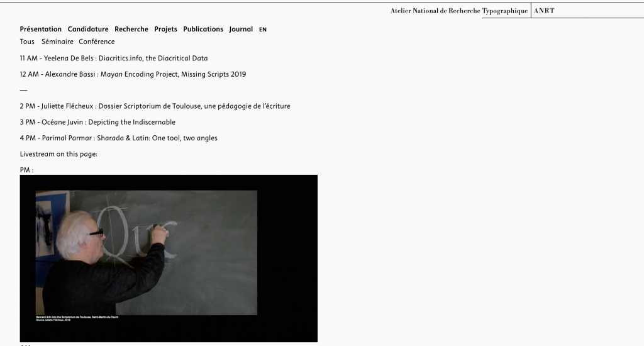Viewport: 644px width, 346px height.
Task: Switch language to EN
Action: point(263,30)
